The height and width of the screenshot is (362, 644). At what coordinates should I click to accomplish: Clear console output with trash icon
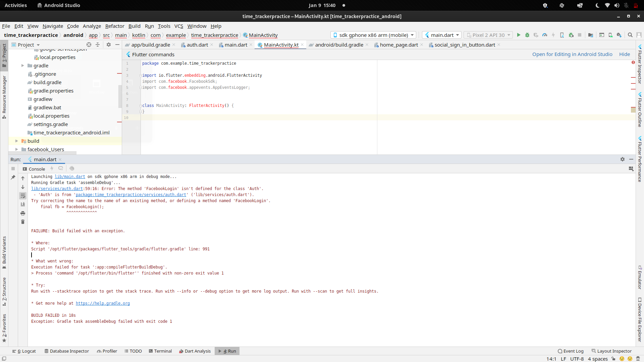(23, 222)
